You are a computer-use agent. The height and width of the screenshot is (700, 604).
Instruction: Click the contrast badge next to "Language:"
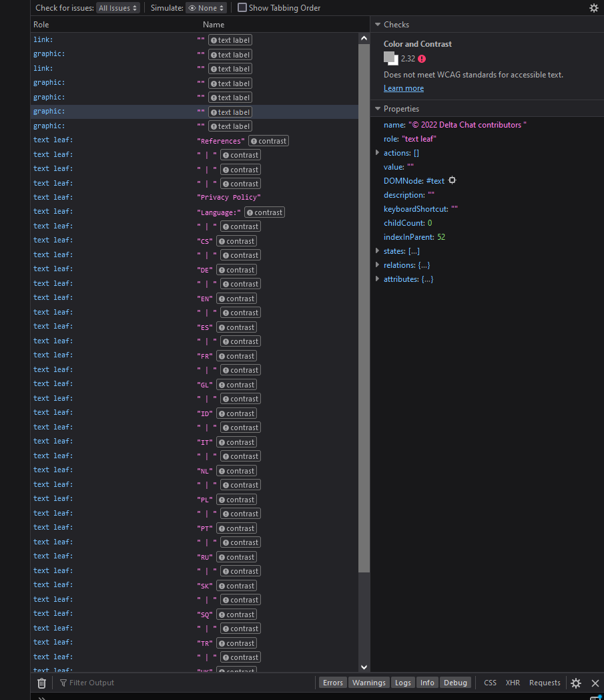(x=264, y=212)
